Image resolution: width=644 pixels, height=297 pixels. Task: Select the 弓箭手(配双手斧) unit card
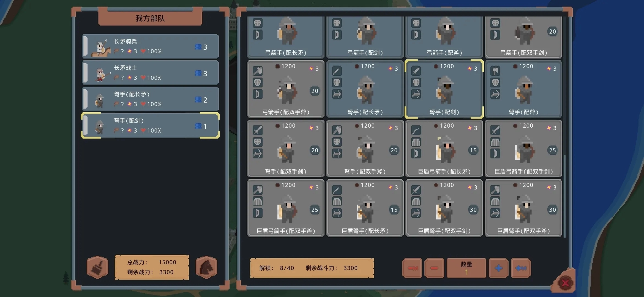coord(285,89)
